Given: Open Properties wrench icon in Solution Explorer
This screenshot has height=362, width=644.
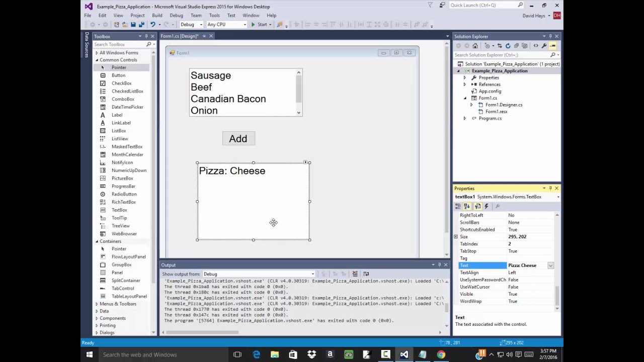Looking at the screenshot, I should [544, 46].
